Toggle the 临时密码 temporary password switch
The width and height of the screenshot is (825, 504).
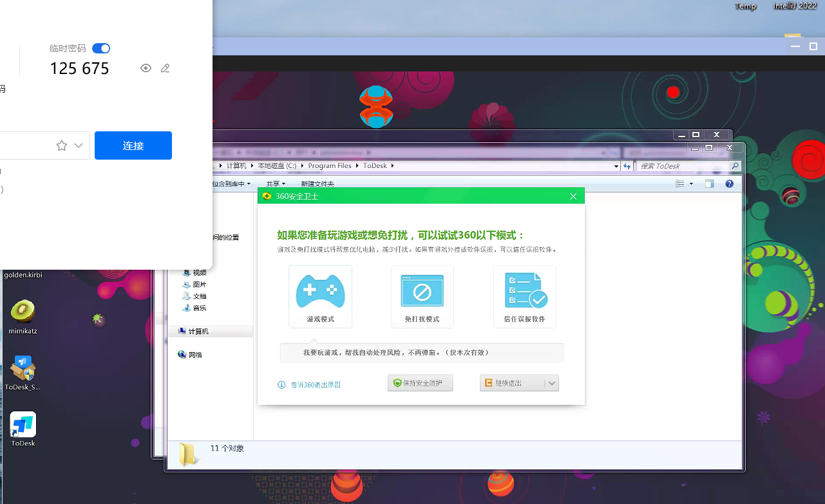[x=101, y=48]
